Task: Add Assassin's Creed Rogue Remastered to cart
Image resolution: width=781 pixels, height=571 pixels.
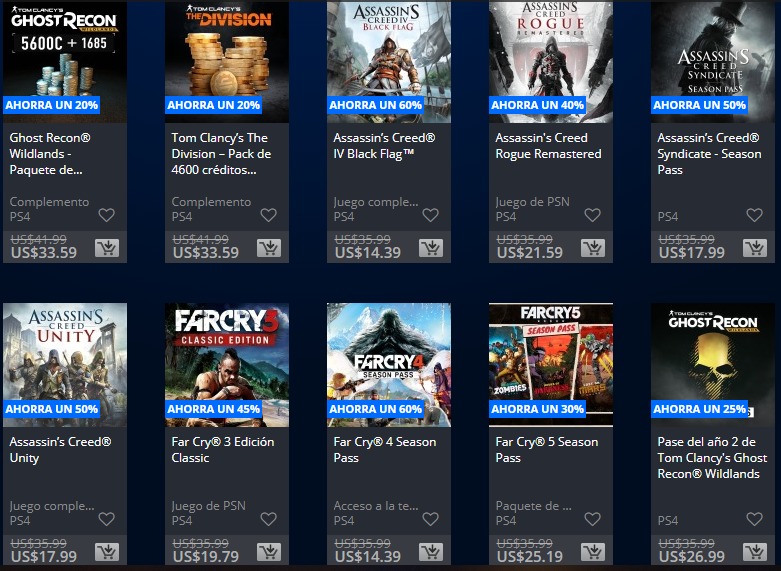Action: click(593, 248)
